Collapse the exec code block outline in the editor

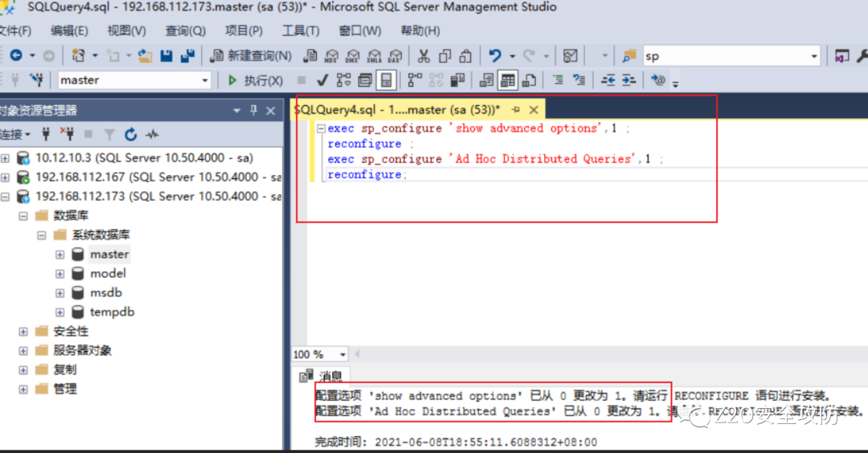[321, 129]
